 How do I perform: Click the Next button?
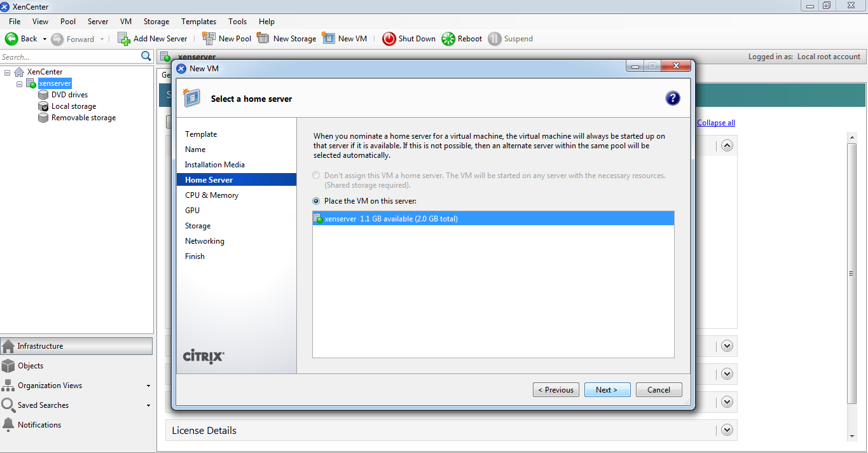608,390
